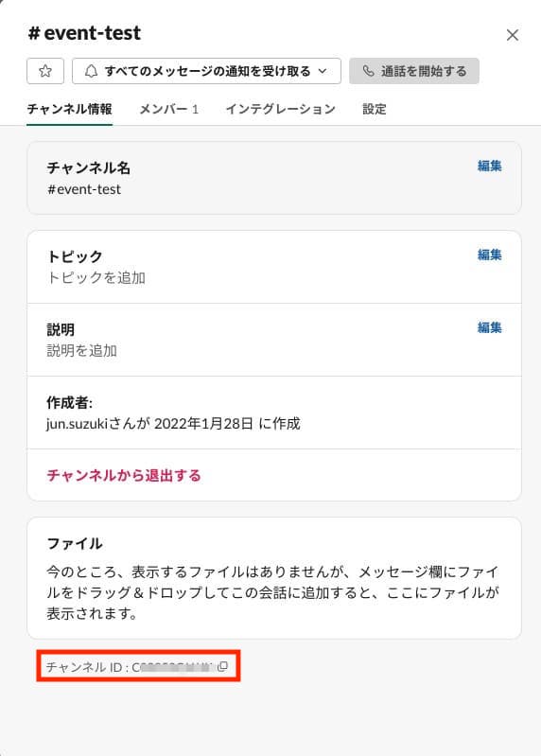Open the すべてのメッセージの通知を受け取る dropdown
The width and height of the screenshot is (541, 756).
tap(207, 71)
